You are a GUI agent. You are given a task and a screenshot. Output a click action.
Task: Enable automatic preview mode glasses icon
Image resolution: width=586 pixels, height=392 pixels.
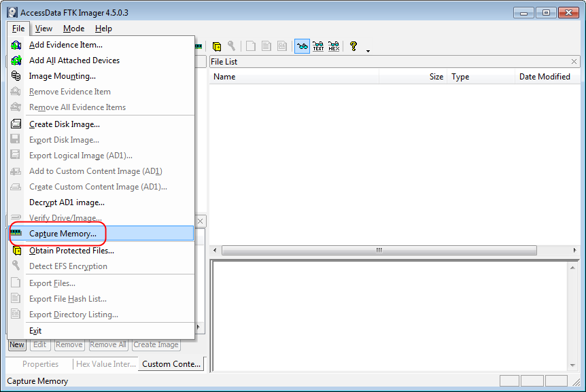pos(302,46)
